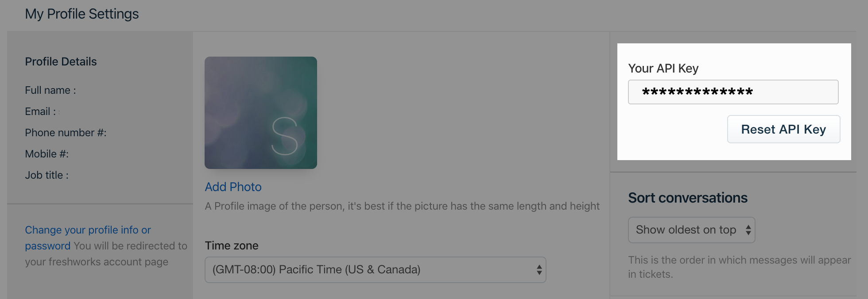Select the Email label

pos(40,111)
